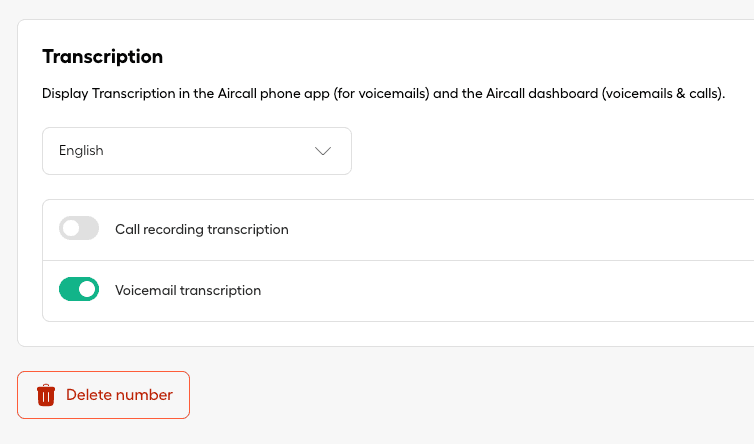Click the 'Voicemail transcription' label
Image resolution: width=754 pixels, height=444 pixels.
[x=188, y=290]
